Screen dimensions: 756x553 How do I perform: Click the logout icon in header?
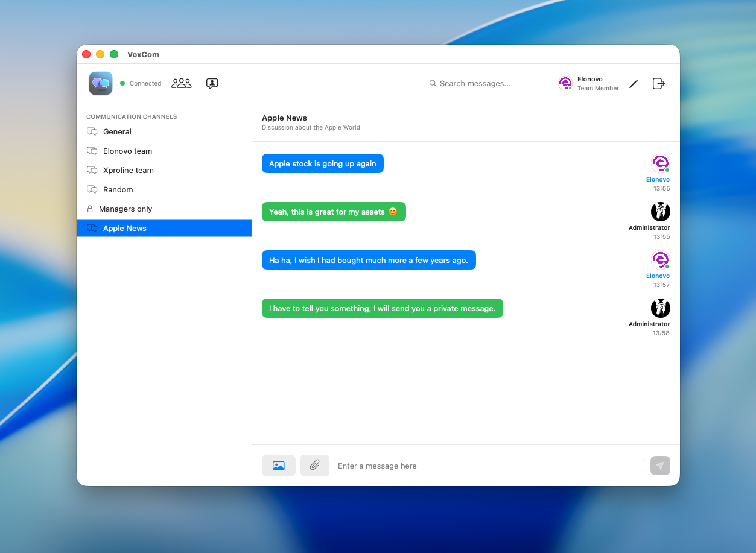coord(659,83)
